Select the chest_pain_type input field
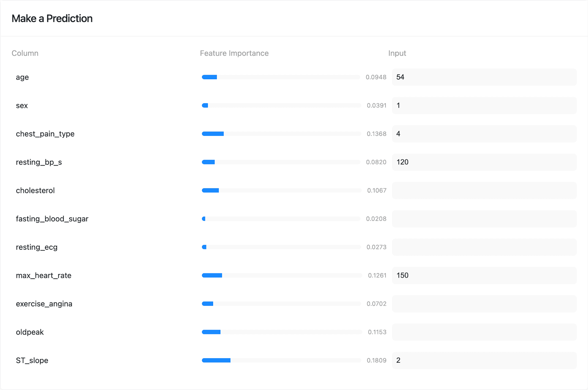This screenshot has width=588, height=390. point(484,134)
